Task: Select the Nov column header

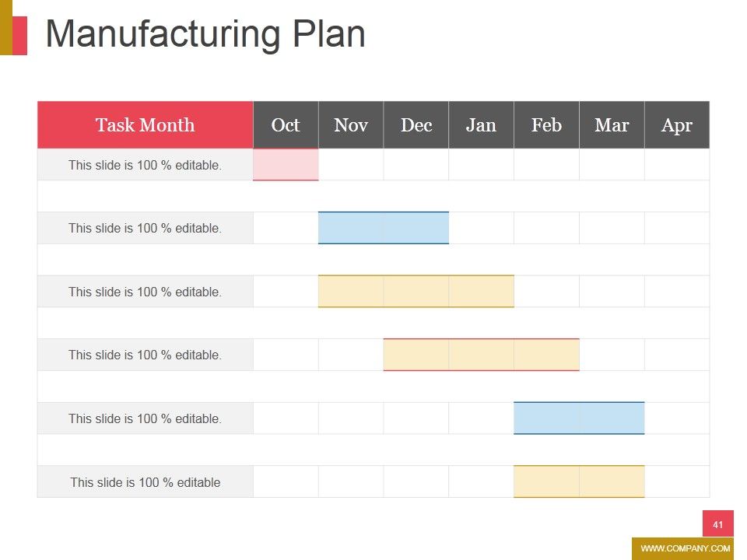Action: pyautogui.click(x=351, y=124)
